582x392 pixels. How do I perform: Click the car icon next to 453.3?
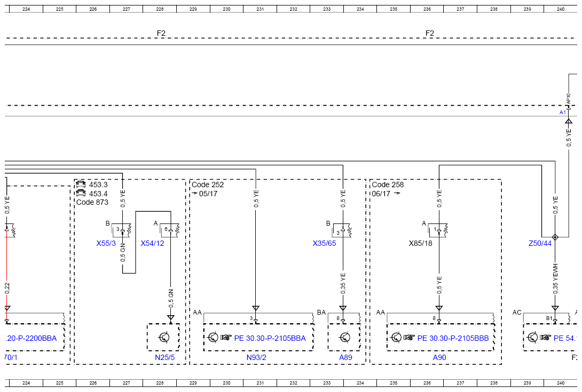[x=81, y=185]
